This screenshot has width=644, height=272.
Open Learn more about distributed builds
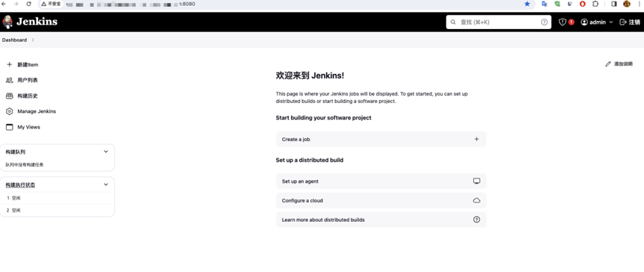pos(381,220)
